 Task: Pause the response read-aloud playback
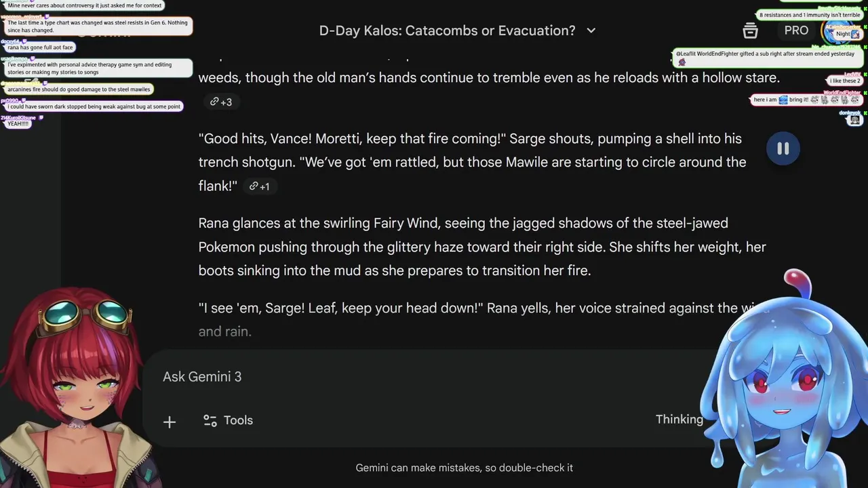coord(783,149)
